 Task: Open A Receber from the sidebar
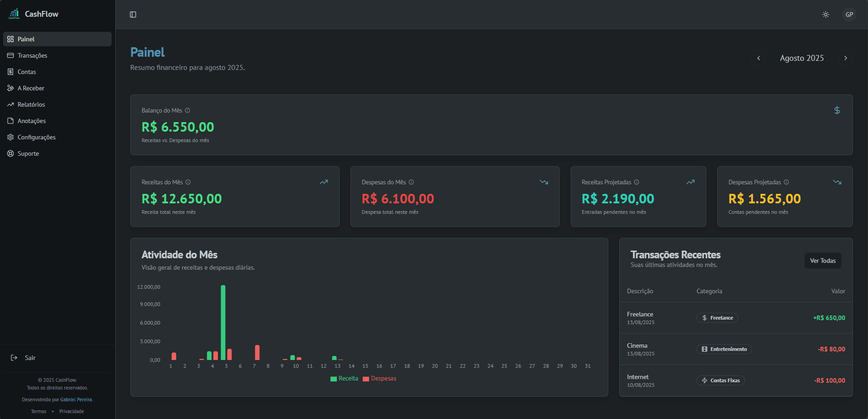(31, 88)
